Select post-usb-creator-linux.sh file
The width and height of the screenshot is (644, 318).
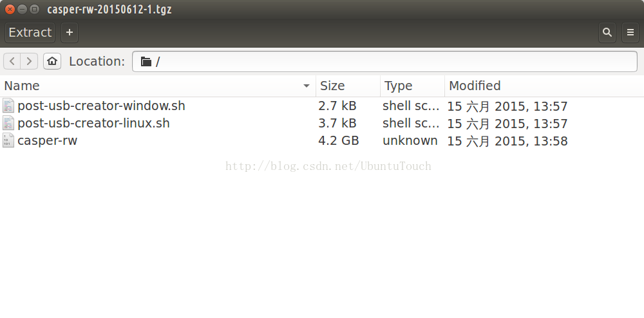pos(93,123)
